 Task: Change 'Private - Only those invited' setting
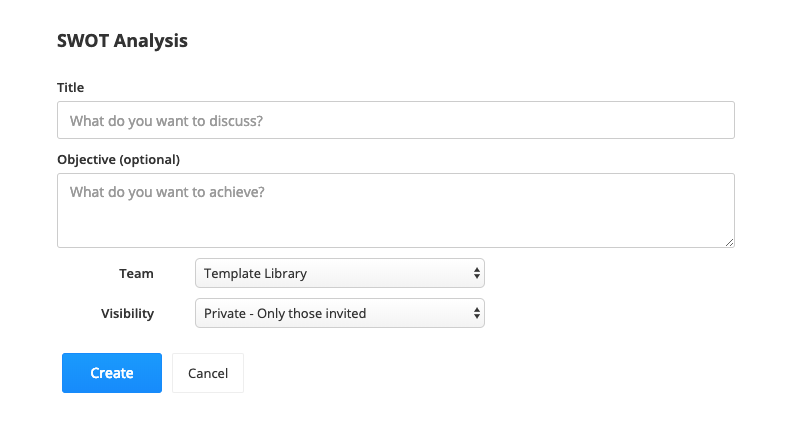(x=285, y=314)
